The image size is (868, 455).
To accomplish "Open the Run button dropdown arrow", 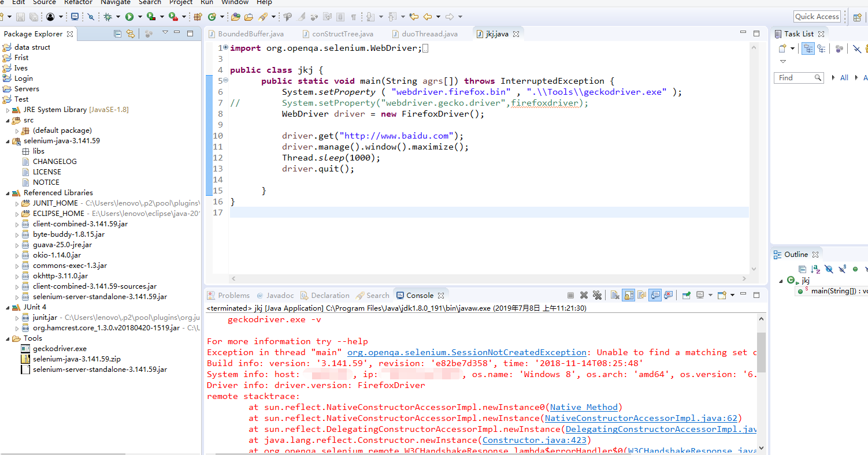I will click(140, 17).
